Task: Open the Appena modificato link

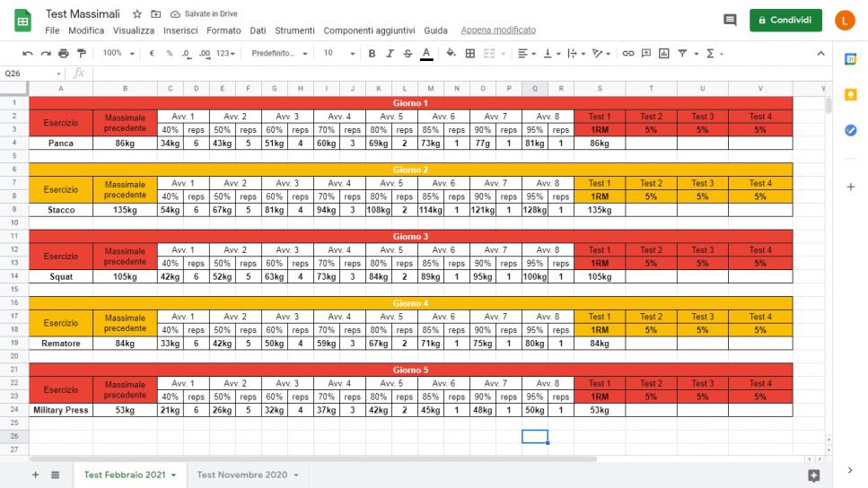Action: 498,30
